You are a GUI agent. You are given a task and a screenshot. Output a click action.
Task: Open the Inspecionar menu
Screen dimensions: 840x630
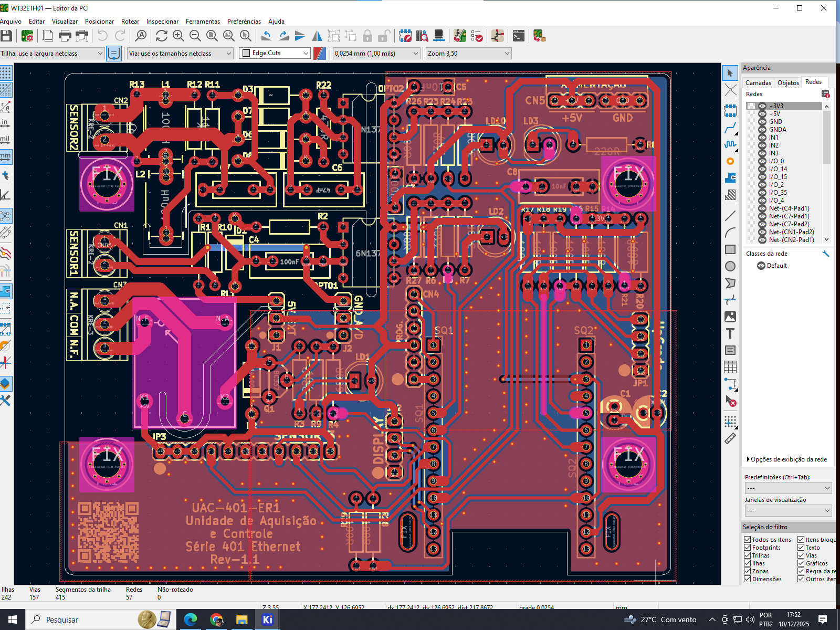tap(162, 22)
